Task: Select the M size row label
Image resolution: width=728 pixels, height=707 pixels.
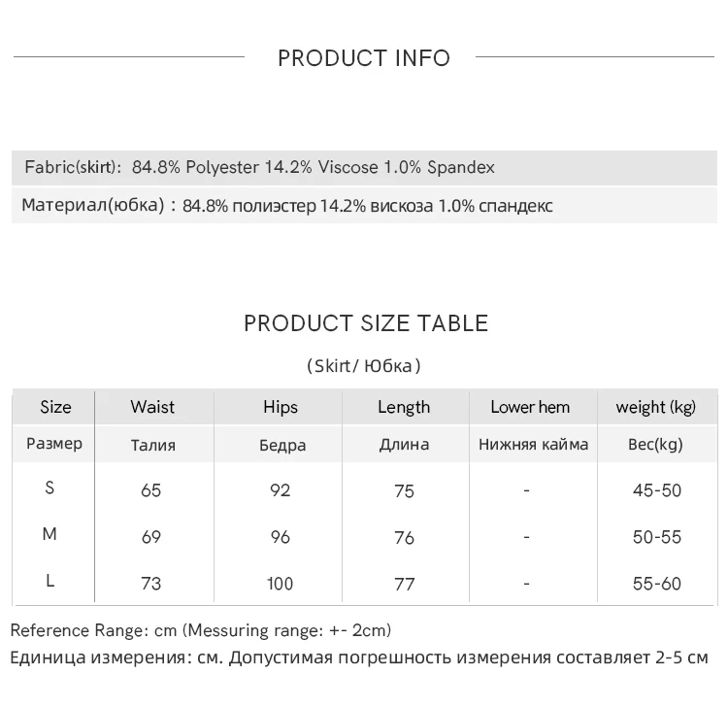Action: pos(50,534)
